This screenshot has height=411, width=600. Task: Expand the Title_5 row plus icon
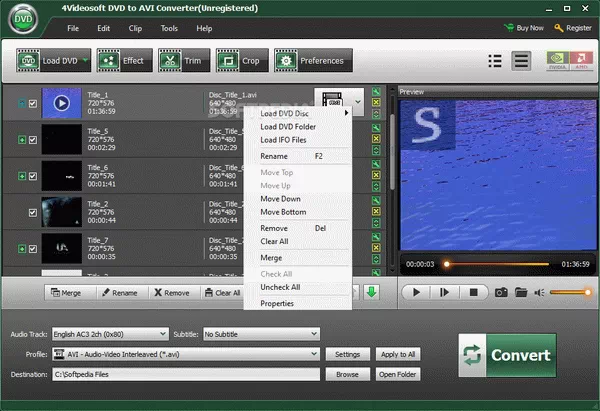(x=22, y=140)
